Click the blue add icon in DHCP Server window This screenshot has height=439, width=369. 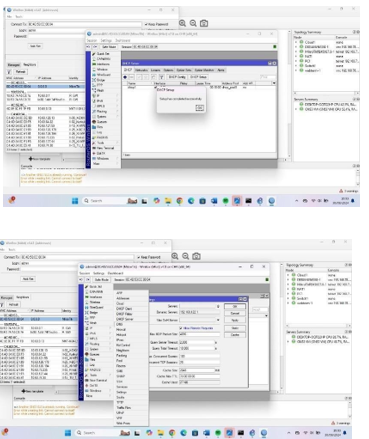click(125, 77)
